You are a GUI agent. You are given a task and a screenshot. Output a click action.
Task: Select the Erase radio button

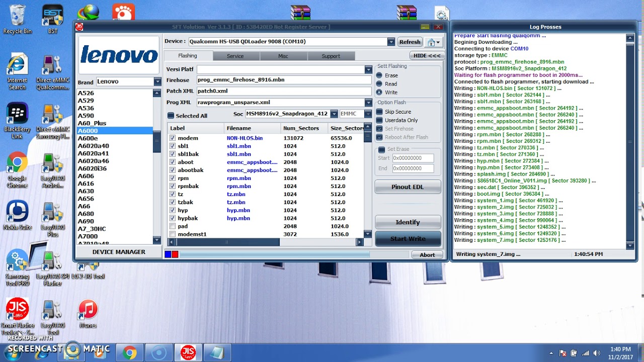(x=379, y=75)
